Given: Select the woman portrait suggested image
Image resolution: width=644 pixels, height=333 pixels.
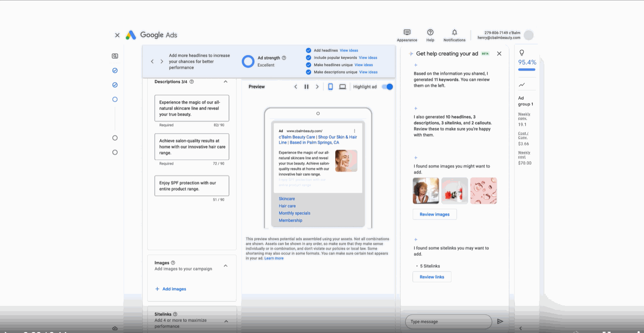Looking at the screenshot, I should tap(426, 191).
